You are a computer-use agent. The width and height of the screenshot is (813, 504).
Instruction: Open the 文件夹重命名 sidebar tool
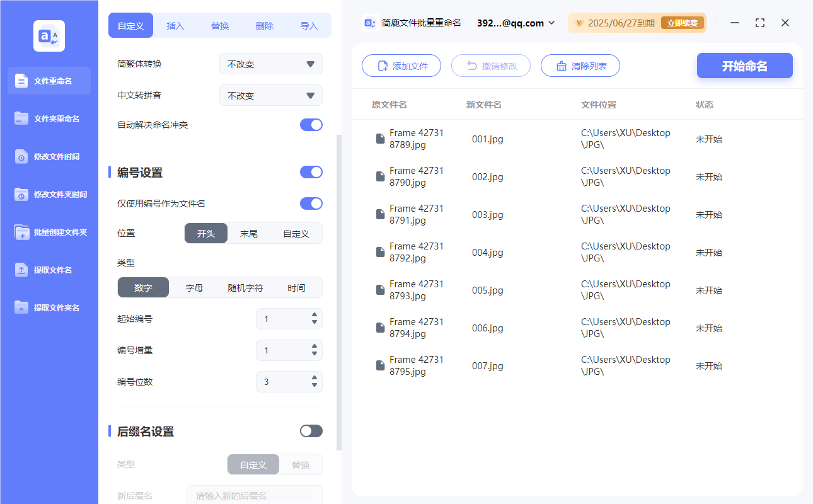pos(49,118)
